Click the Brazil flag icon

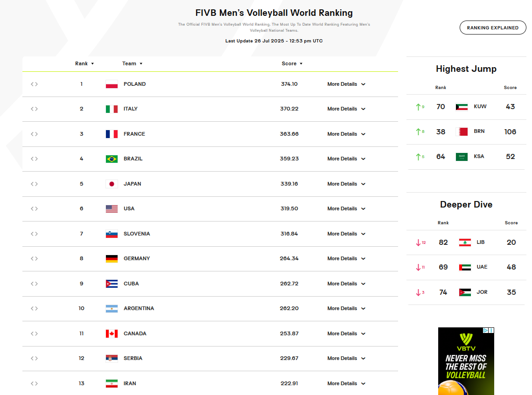tap(112, 159)
